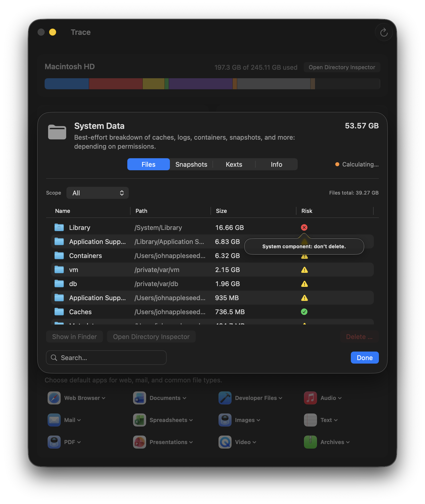Click the yellow warning icon on the vm row
Screen dimensions: 425x504
[305, 270]
